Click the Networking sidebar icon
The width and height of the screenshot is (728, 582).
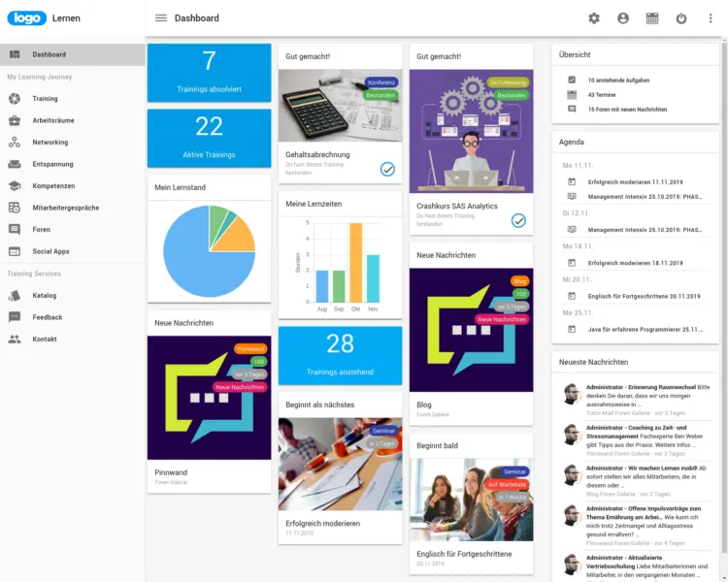pos(15,143)
